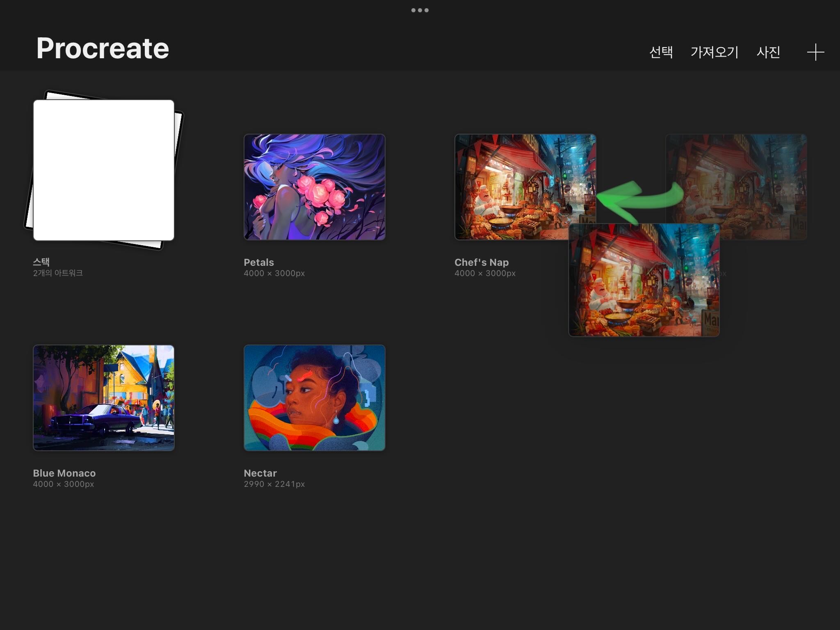The height and width of the screenshot is (630, 840).
Task: Tap the Chef's Nap title label
Action: coord(482,262)
